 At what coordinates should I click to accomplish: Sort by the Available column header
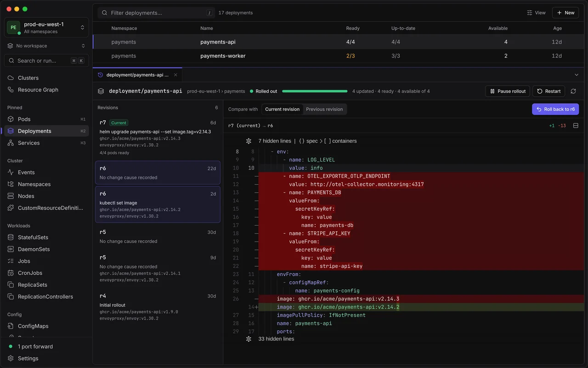click(498, 29)
